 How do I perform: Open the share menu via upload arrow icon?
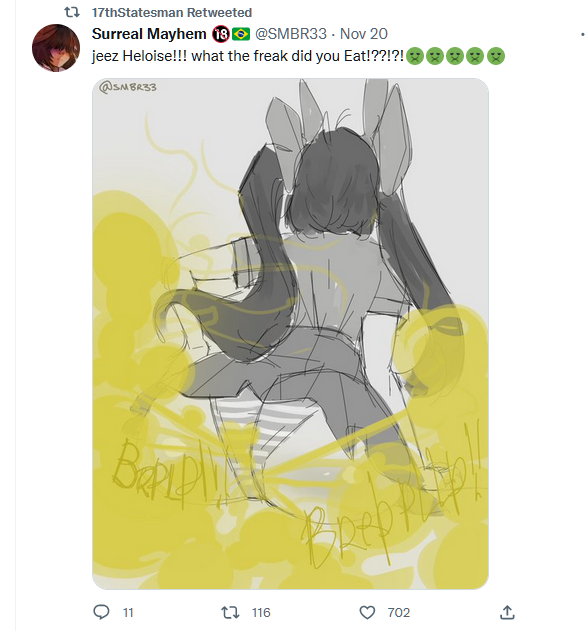pos(507,612)
